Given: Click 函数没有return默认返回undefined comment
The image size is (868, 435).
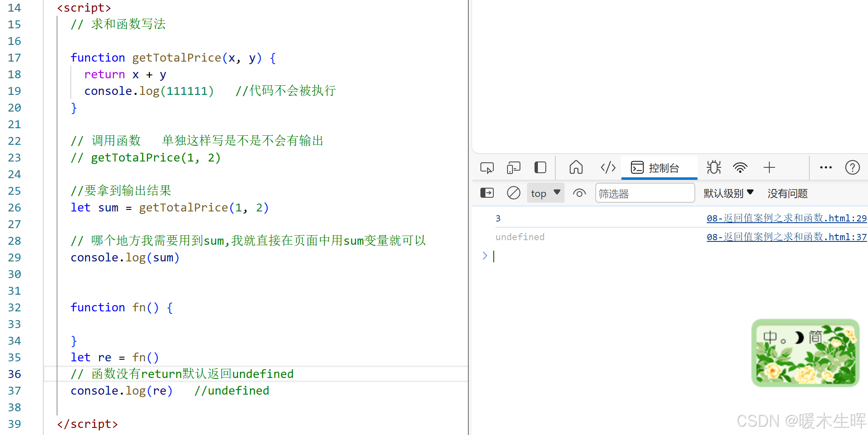Looking at the screenshot, I should (x=182, y=374).
